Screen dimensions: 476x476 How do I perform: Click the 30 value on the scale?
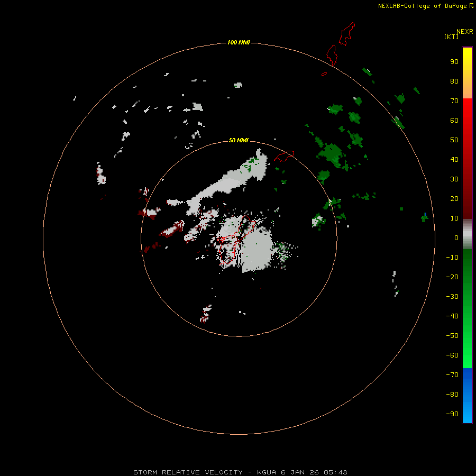454,179
